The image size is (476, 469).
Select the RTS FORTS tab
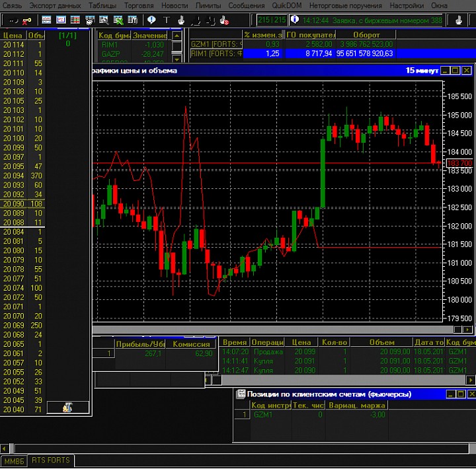[52, 460]
